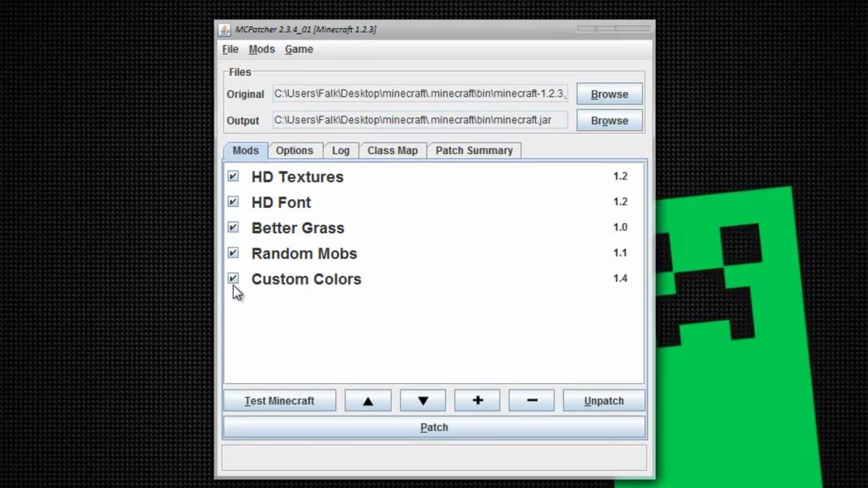This screenshot has width=868, height=488.
Task: Select the Random Mobs mod name
Action: point(304,253)
